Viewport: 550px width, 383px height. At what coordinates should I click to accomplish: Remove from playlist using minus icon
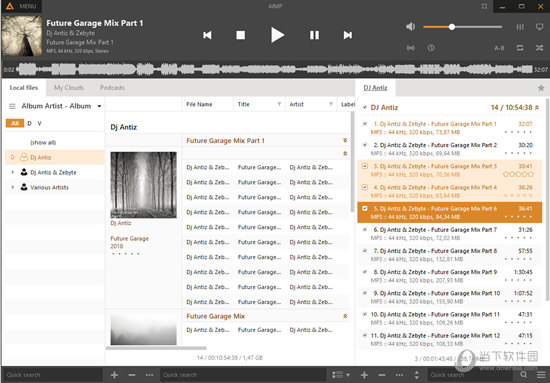click(382, 375)
